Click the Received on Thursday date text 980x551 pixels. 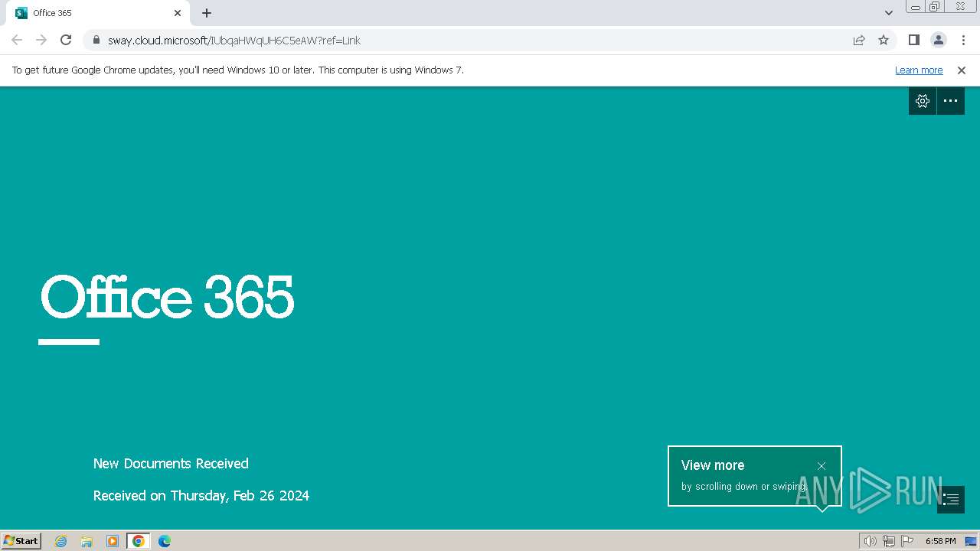[201, 496]
